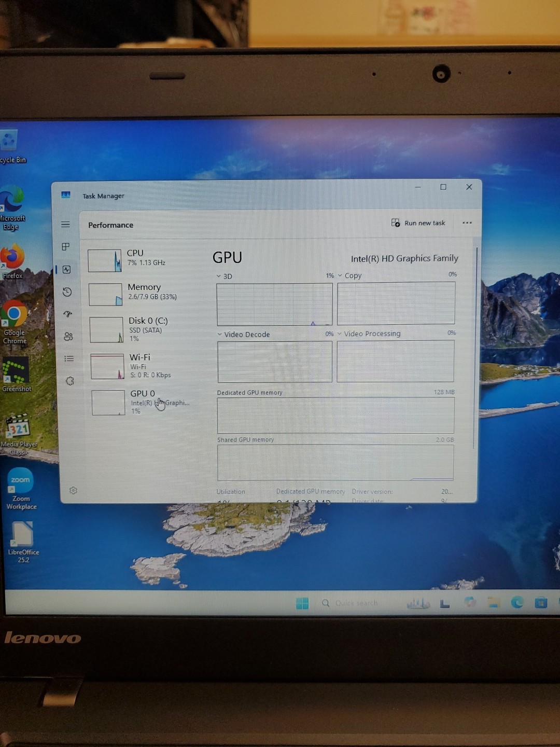Open the Startup apps page icon

pyautogui.click(x=67, y=314)
